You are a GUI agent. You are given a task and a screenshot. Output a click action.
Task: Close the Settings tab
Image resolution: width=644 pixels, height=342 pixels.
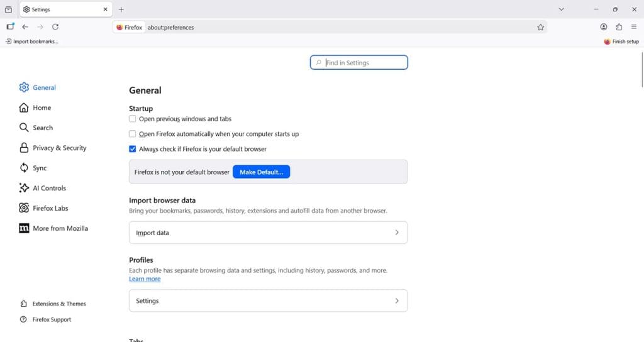tap(106, 9)
